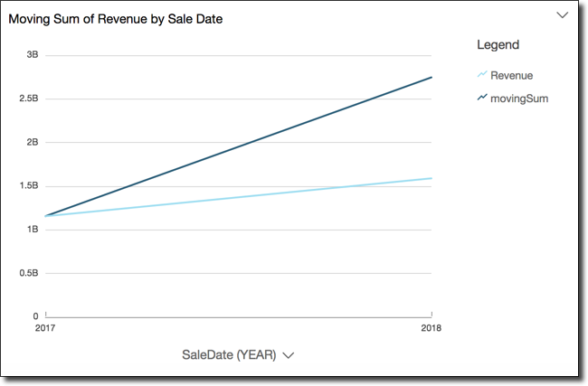Click the 1.5B y-axis tick label
This screenshot has width=588, height=386.
click(28, 186)
